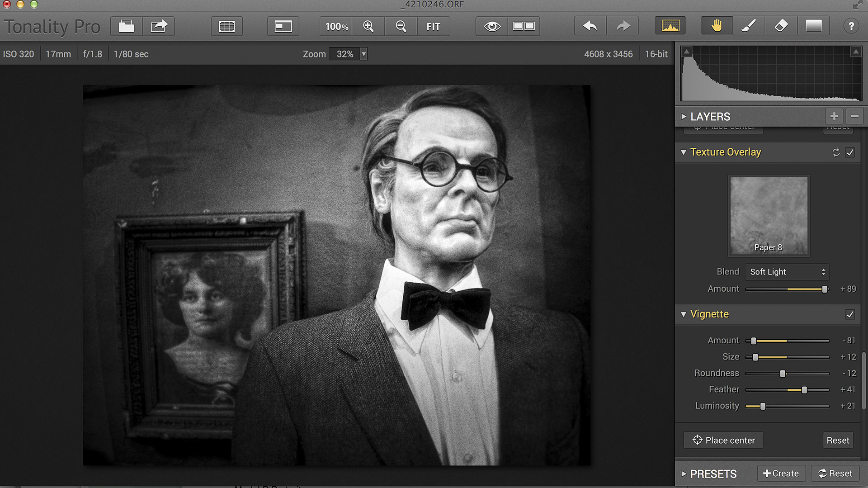The width and height of the screenshot is (868, 488).
Task: Uncheck the Texture Overlay checkbox
Action: click(x=850, y=152)
